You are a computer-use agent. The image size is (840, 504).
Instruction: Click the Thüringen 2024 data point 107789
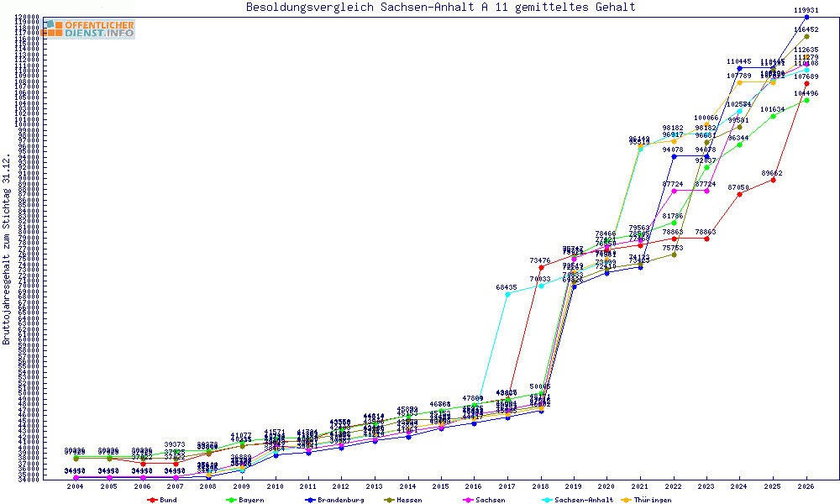point(740,82)
